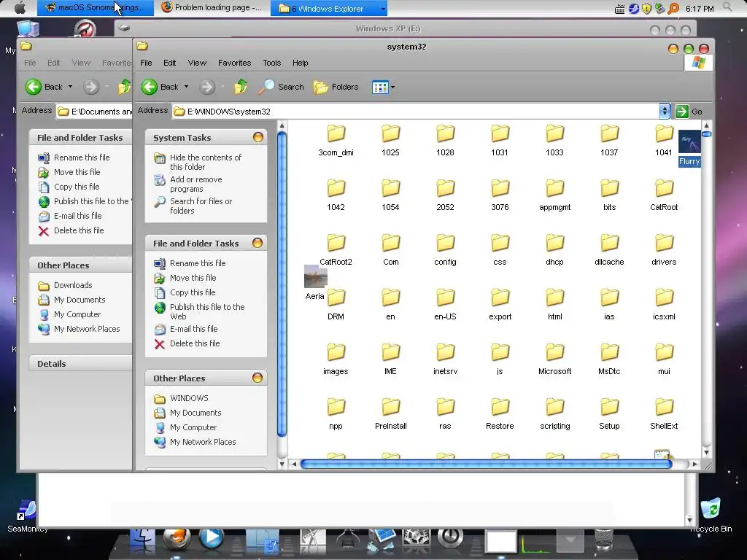The image size is (747, 560).
Task: Click the Details panel header in back window
Action: [80, 363]
